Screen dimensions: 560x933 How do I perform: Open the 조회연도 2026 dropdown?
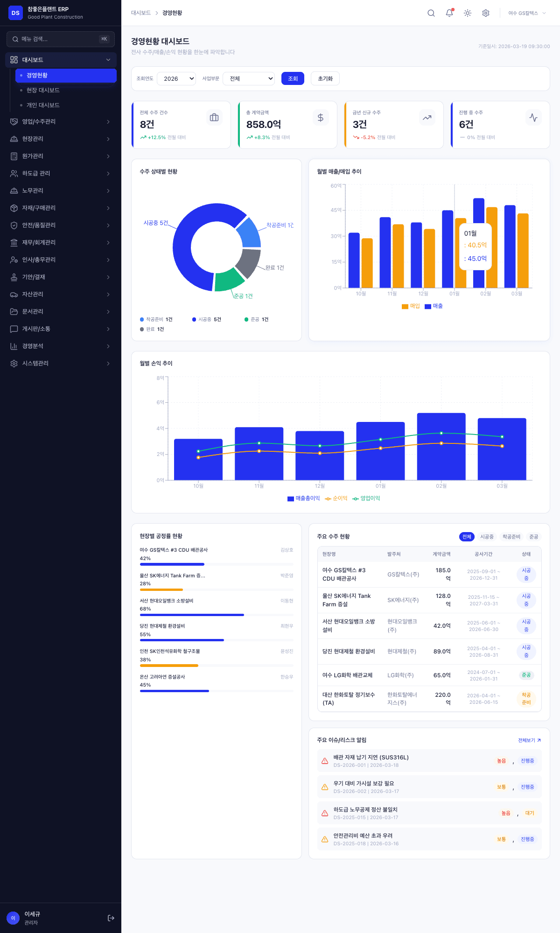click(x=176, y=79)
